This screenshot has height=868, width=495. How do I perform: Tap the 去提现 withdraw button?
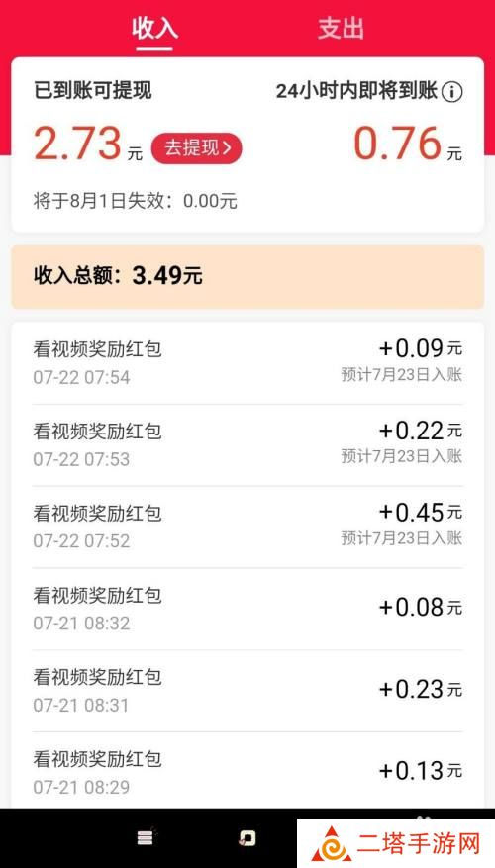[x=197, y=148]
